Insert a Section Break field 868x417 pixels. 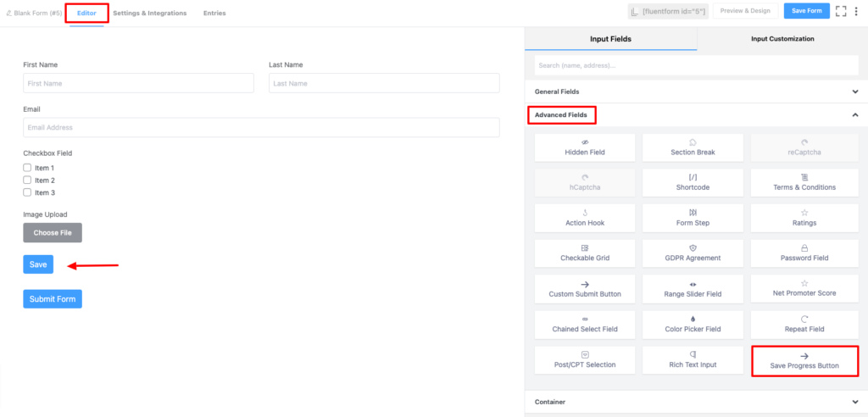pos(693,147)
